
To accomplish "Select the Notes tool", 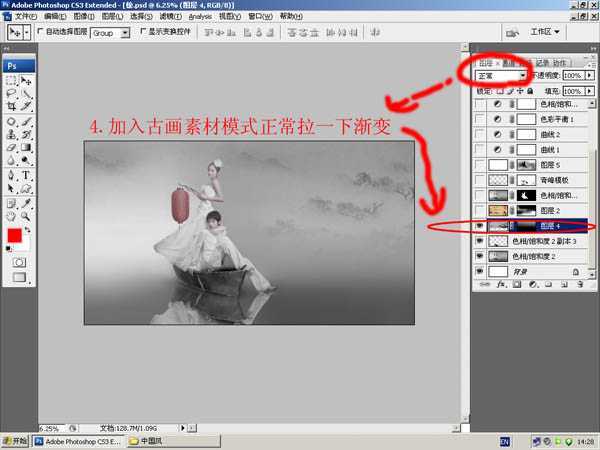I will click(x=11, y=204).
